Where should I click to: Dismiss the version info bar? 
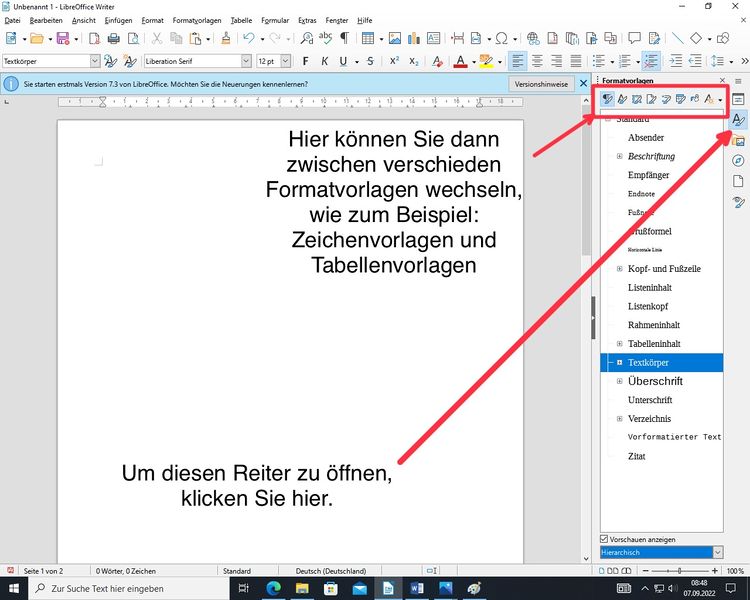tap(584, 83)
